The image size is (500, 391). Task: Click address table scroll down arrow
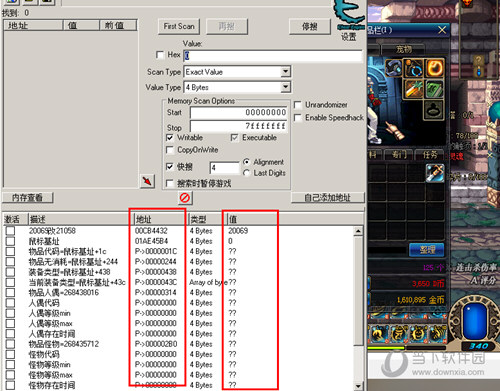coord(358,386)
